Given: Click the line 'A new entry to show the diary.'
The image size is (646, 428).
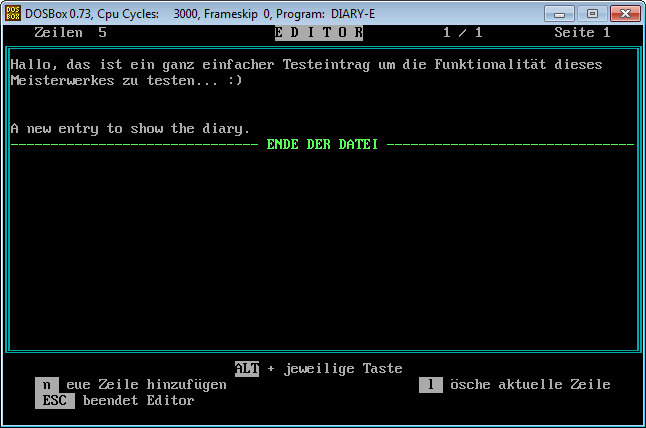Looking at the screenshot, I should (130, 129).
